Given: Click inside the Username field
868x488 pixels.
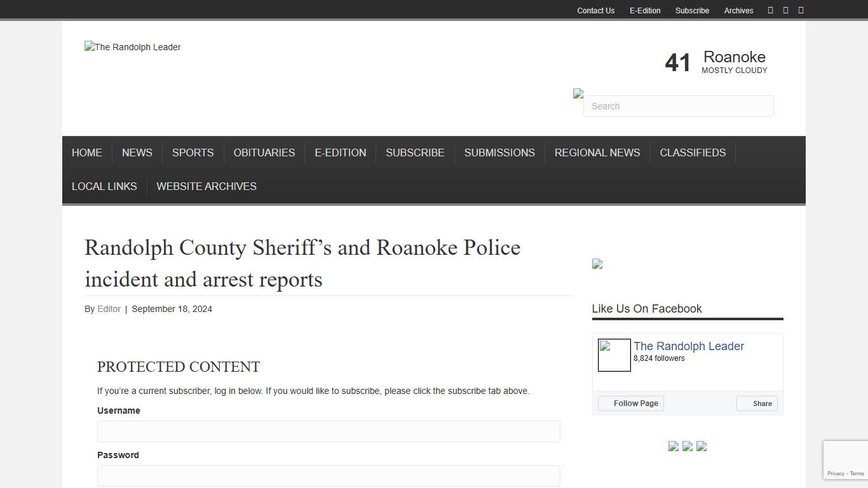Looking at the screenshot, I should 328,431.
